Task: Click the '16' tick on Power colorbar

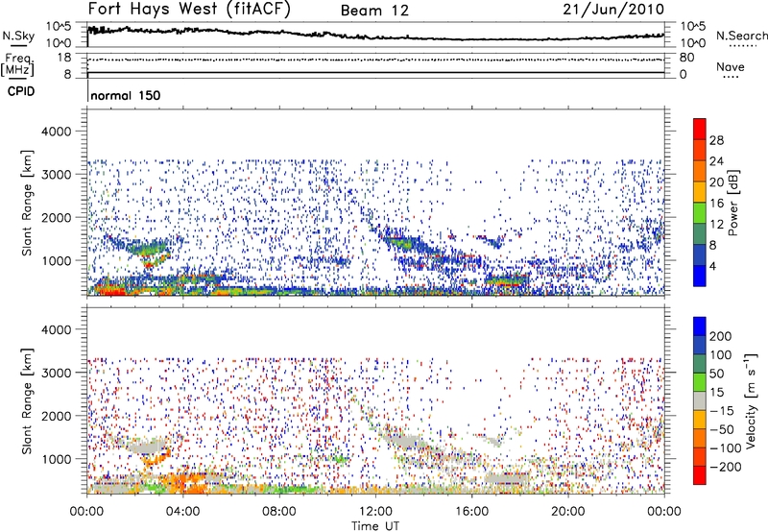Action: point(716,204)
